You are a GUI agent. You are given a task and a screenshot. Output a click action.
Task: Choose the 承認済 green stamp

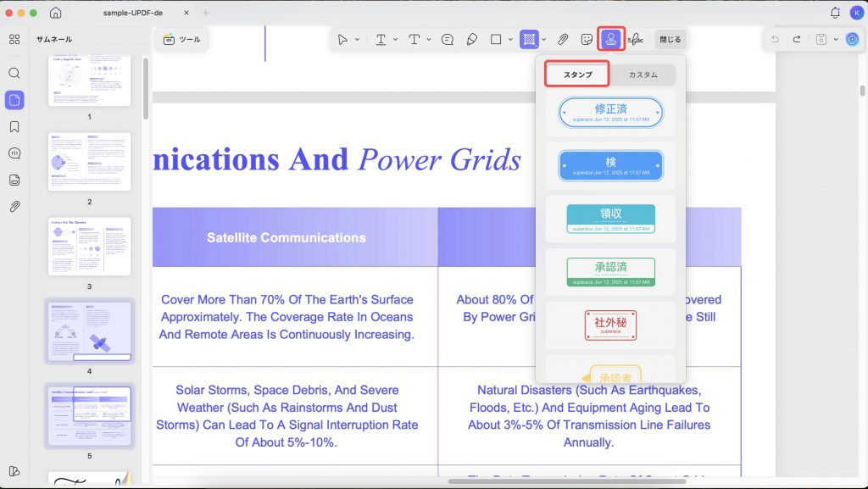610,272
